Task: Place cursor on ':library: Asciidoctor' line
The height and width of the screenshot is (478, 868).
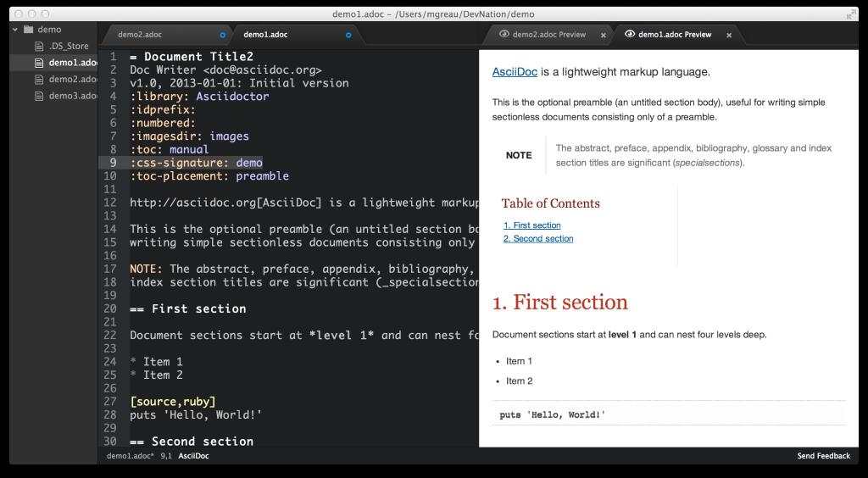Action: coord(199,97)
